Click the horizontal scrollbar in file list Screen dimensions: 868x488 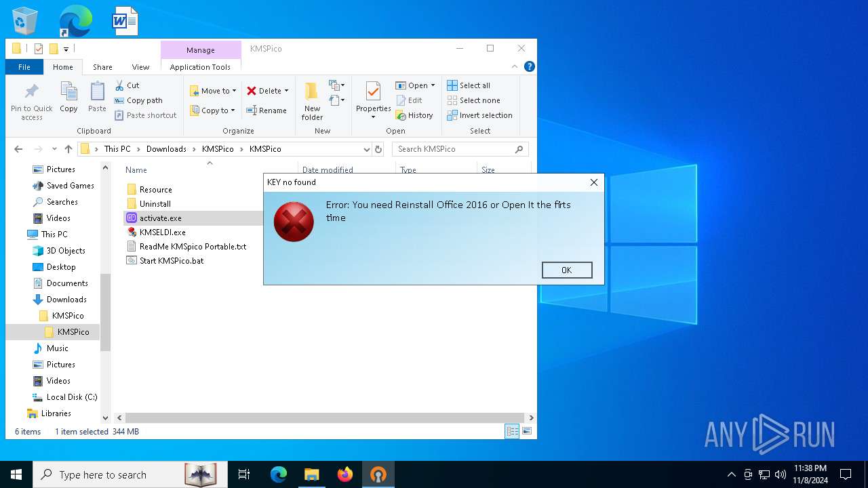click(325, 418)
